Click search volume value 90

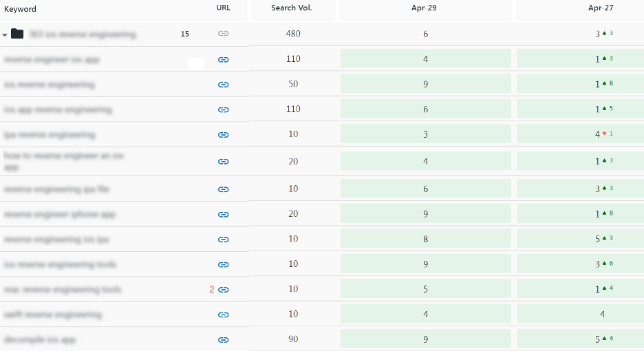coord(293,339)
